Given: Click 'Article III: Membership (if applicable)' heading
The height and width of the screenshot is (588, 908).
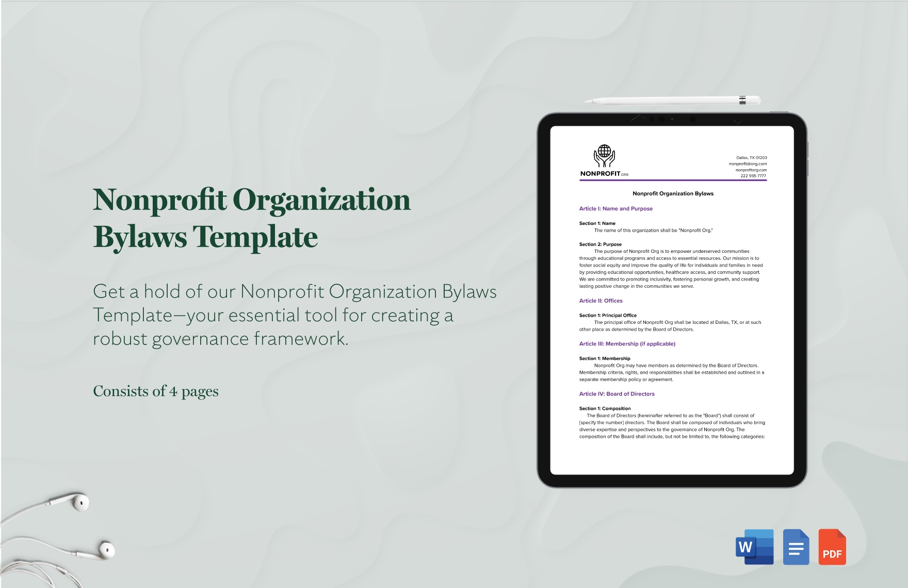Looking at the screenshot, I should coord(627,344).
